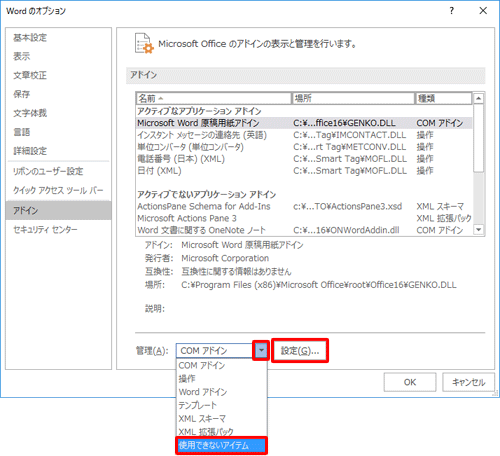Select 電話番号 (日本) (XML) row
This screenshot has height=456, width=500.
pos(304,159)
